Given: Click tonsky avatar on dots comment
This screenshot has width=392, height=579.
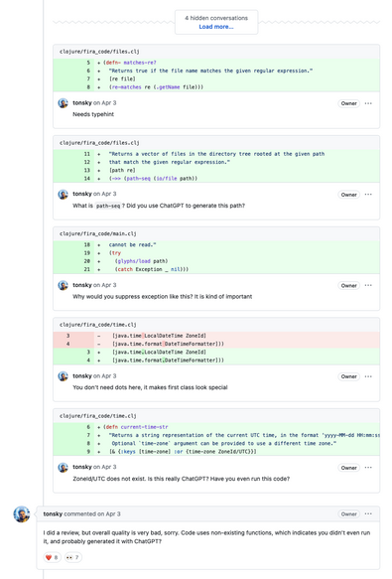Looking at the screenshot, I should pos(64,376).
